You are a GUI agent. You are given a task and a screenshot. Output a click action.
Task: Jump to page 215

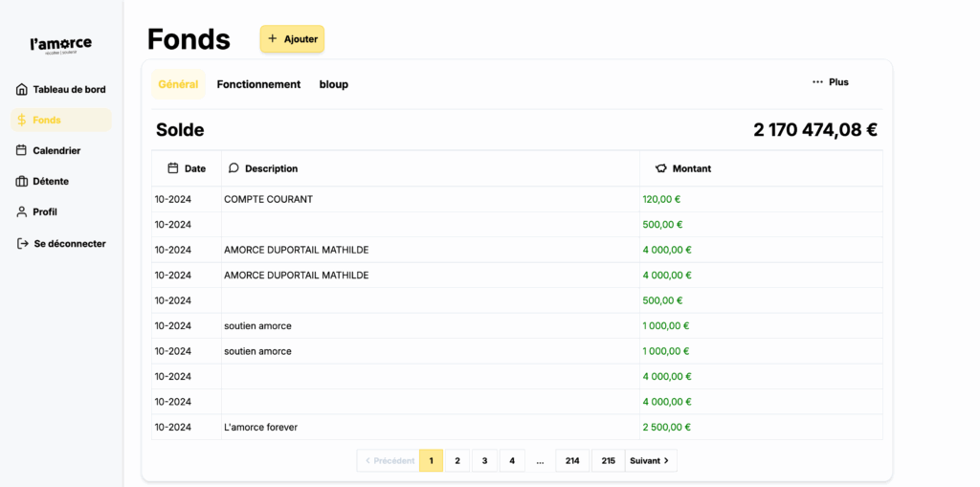tap(608, 460)
